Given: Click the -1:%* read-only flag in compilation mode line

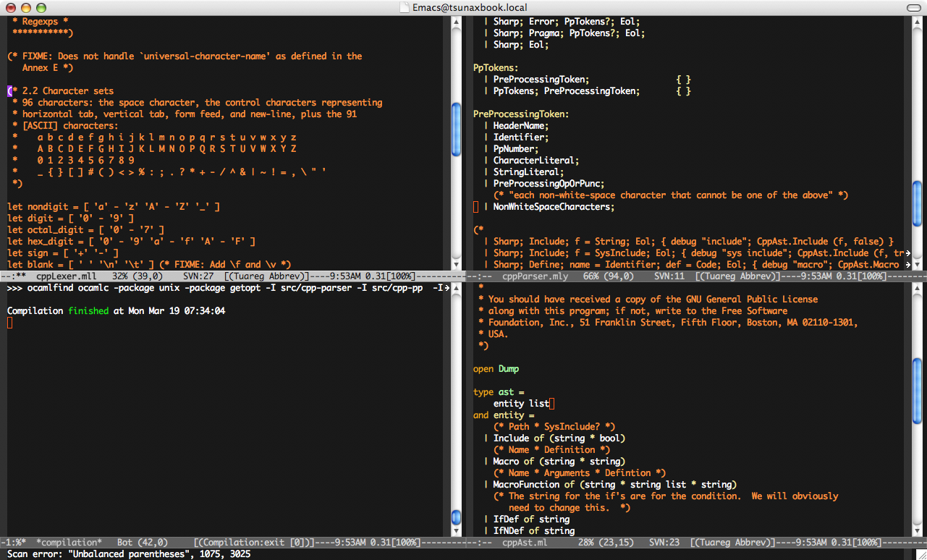Looking at the screenshot, I should pos(13,542).
